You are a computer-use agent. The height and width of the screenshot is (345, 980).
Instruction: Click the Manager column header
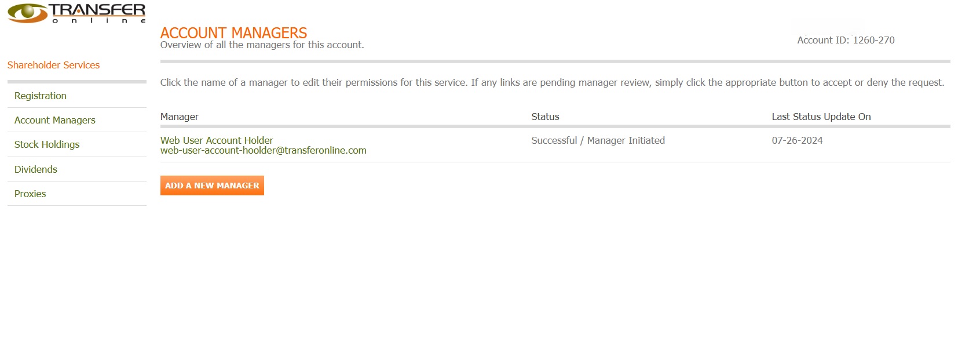[x=180, y=117]
